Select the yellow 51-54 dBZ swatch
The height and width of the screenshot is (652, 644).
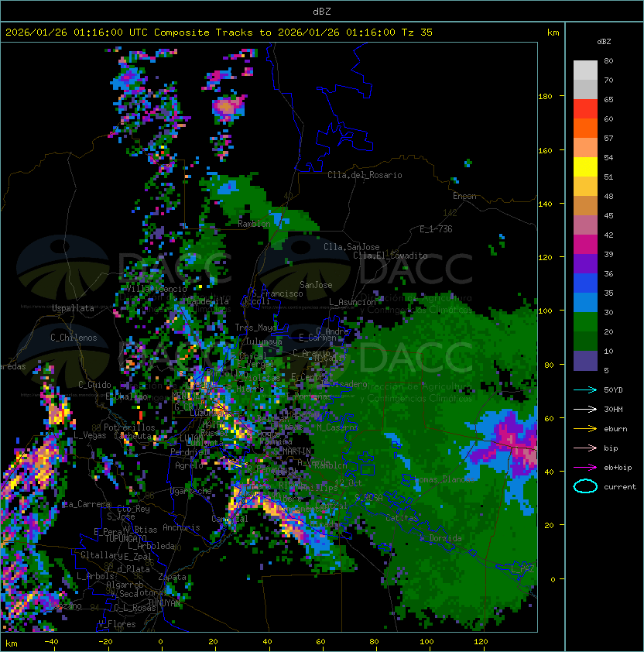pyautogui.click(x=585, y=166)
